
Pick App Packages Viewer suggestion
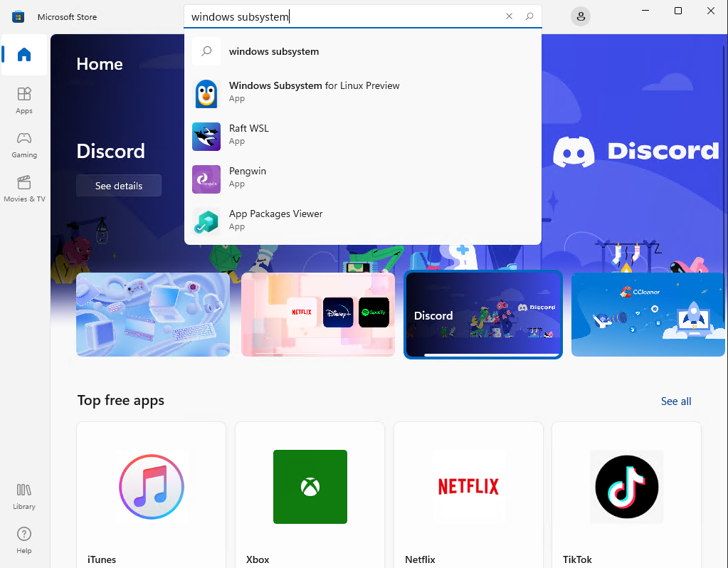pos(275,220)
